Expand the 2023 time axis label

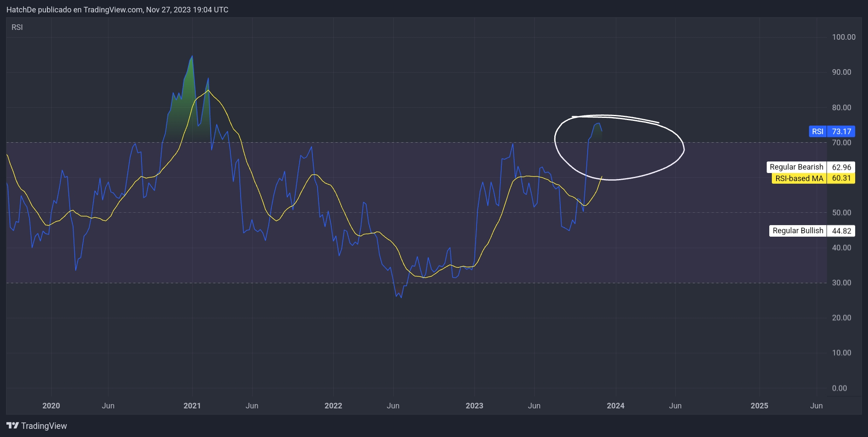(474, 406)
